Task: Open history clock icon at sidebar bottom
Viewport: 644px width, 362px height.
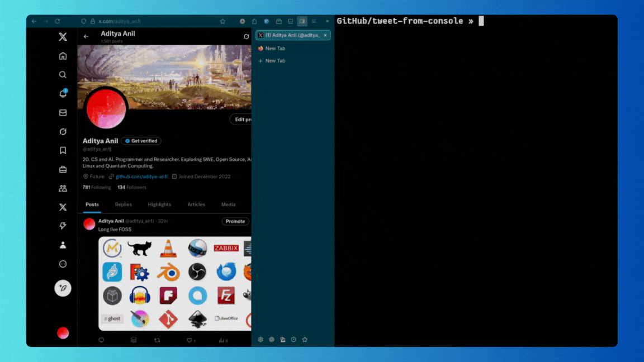Action: (x=293, y=340)
